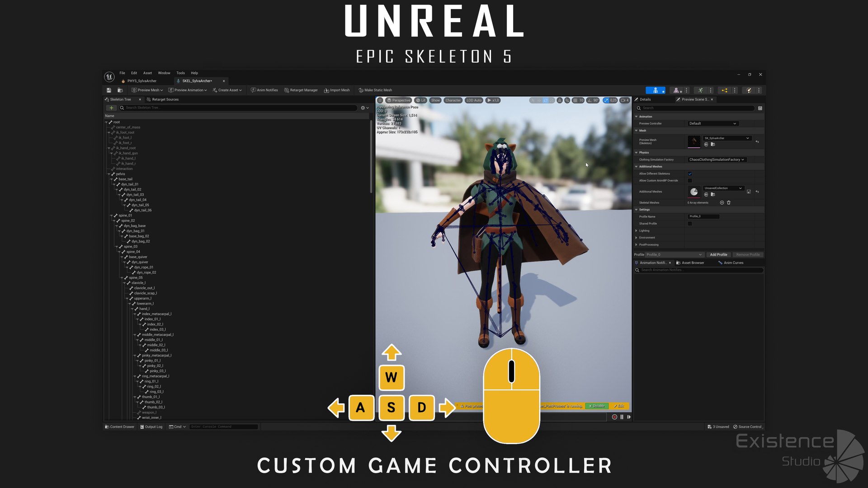Screen dimensions: 868x488
Task: Click Import Mesh in the toolbar
Action: pyautogui.click(x=337, y=90)
